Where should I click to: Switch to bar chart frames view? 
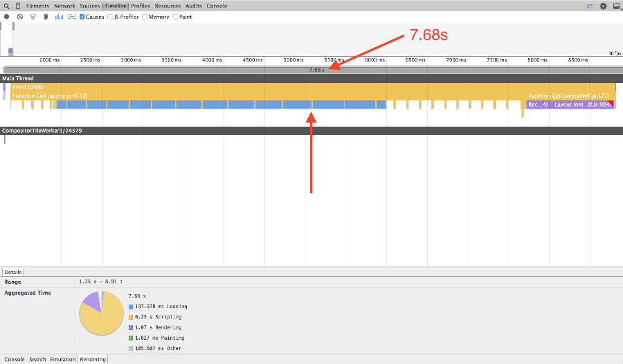59,17
